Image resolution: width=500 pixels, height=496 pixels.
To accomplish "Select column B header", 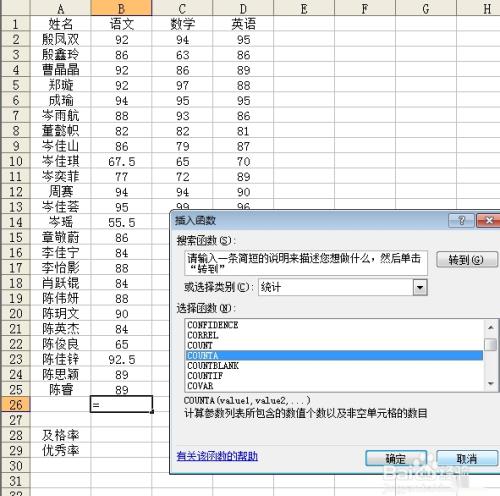I will point(121,8).
